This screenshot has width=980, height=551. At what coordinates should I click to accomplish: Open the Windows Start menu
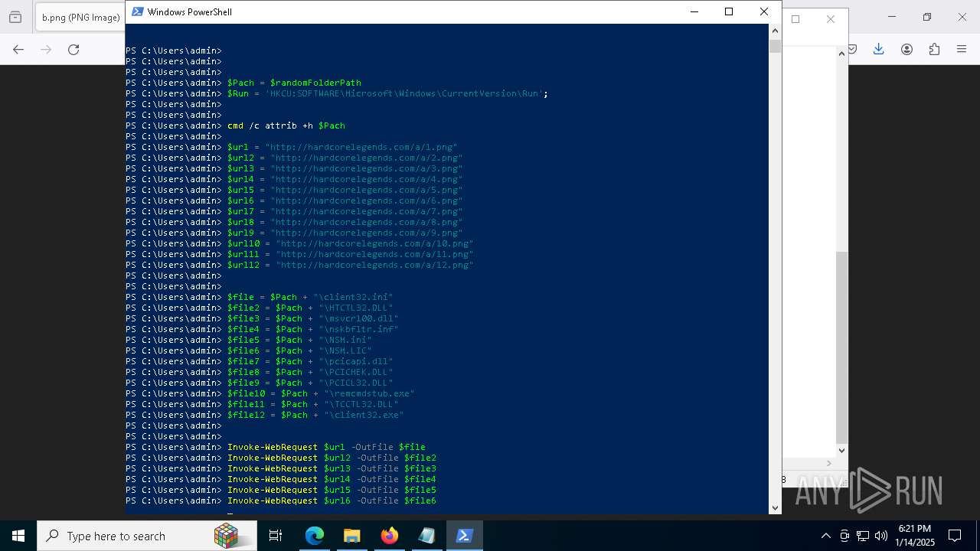[x=18, y=536]
